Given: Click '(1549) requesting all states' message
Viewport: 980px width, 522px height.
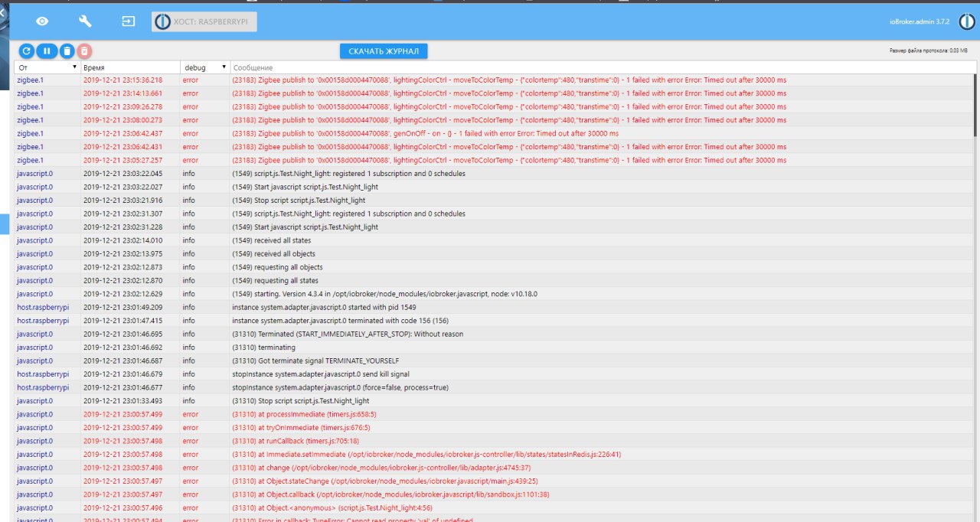Looking at the screenshot, I should [x=275, y=281].
